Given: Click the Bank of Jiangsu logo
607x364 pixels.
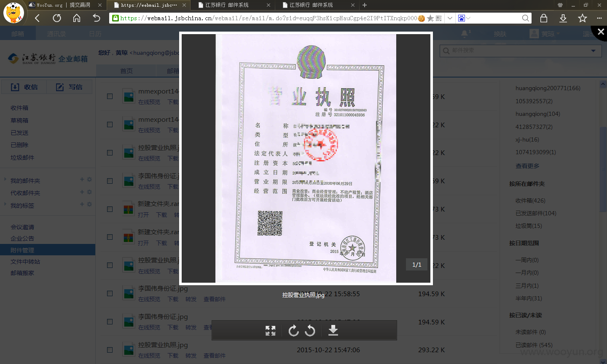Looking at the screenshot, I should point(48,58).
